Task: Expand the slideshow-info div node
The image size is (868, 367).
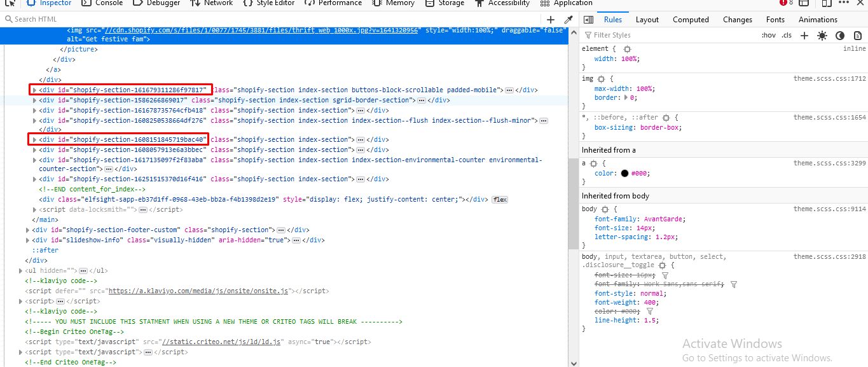Action: [28, 240]
